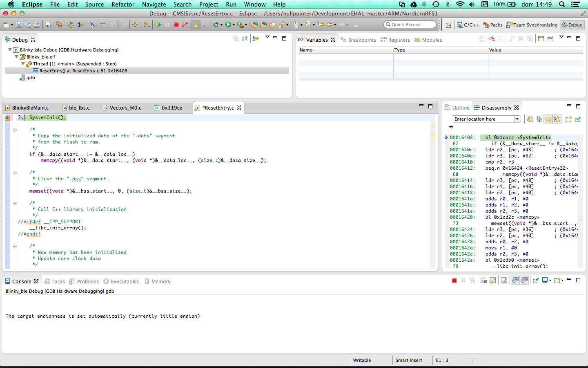Click the gdb process tree item
The image size is (588, 368).
27,78
